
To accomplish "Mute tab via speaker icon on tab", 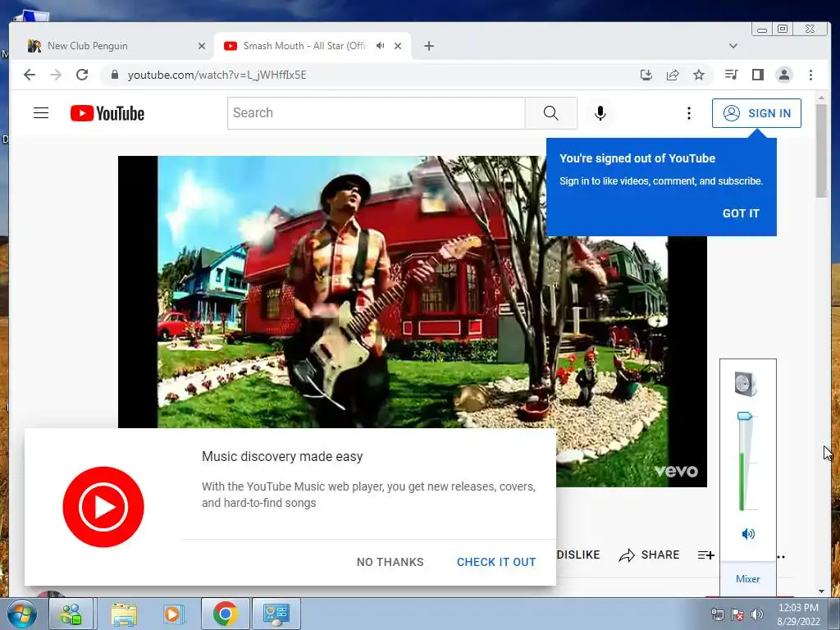I will [381, 46].
